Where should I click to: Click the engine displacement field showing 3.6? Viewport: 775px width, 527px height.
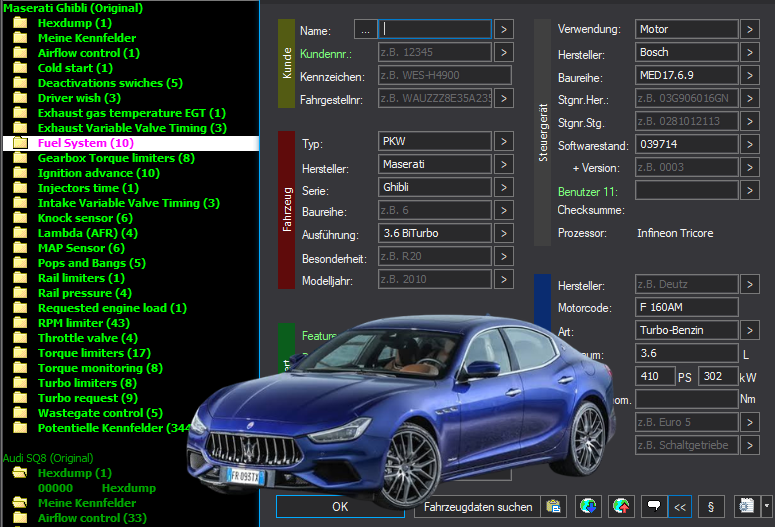(x=687, y=353)
